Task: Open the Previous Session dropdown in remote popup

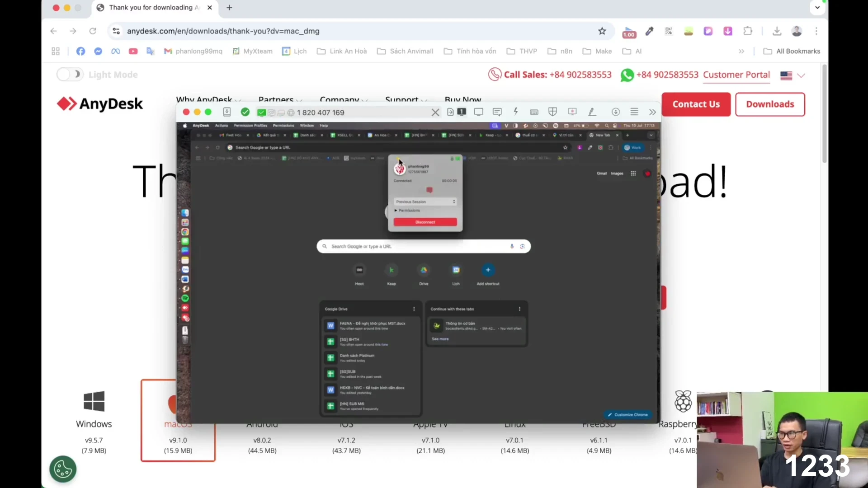Action: (x=425, y=202)
